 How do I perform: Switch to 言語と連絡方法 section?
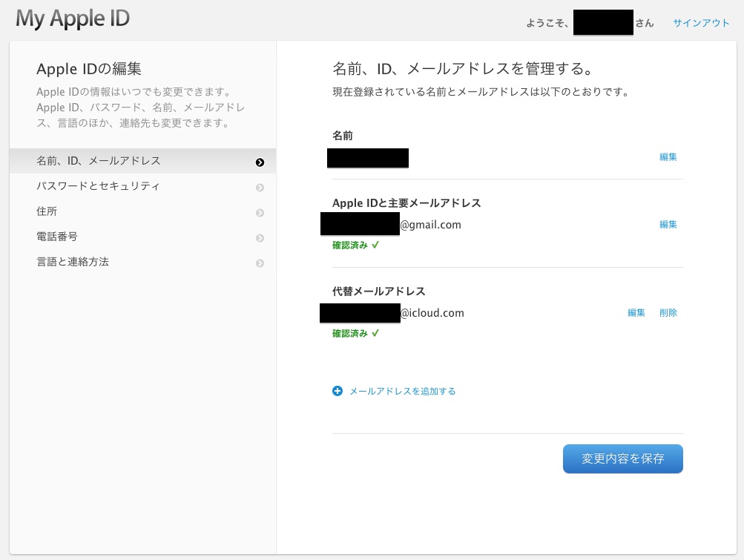pos(73,262)
